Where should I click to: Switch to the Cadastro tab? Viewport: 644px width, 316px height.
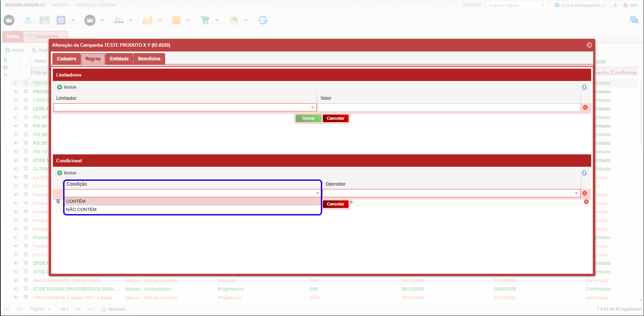coord(67,59)
